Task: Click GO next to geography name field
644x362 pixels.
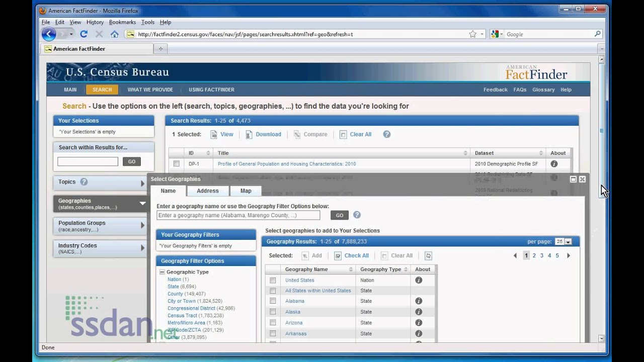Action: click(x=340, y=215)
